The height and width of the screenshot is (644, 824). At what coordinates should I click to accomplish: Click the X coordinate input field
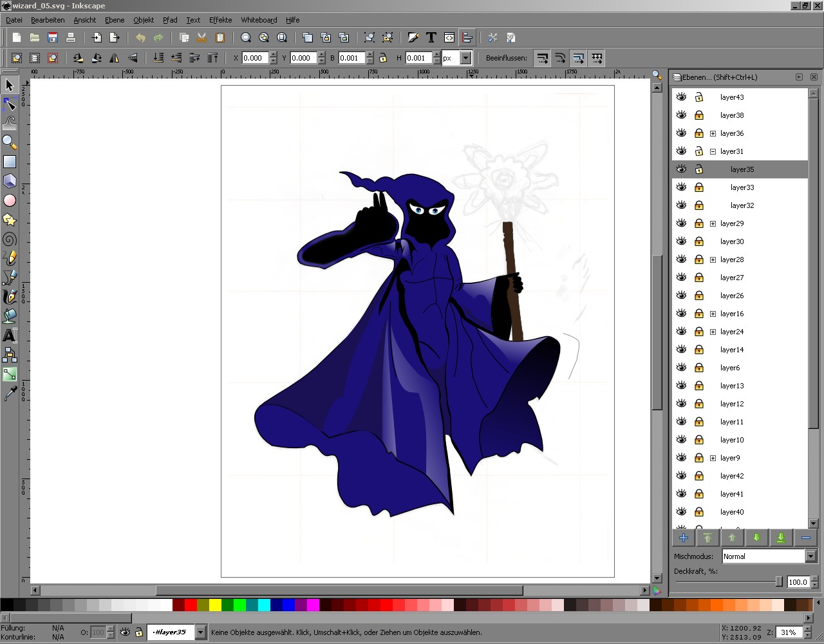coord(255,58)
